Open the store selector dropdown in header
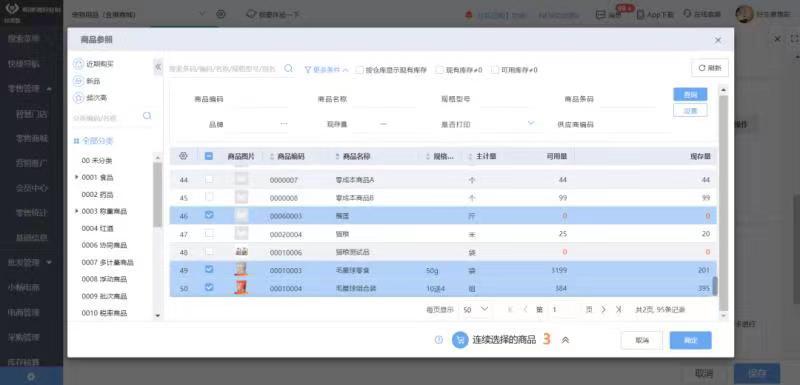 pyautogui.click(x=202, y=14)
